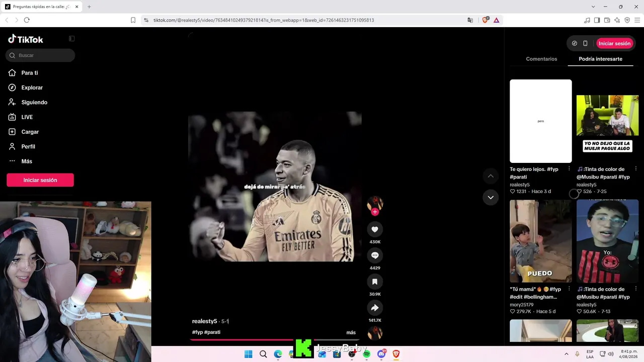Open the 'Te quiero lejos' video thumbnail

541,121
